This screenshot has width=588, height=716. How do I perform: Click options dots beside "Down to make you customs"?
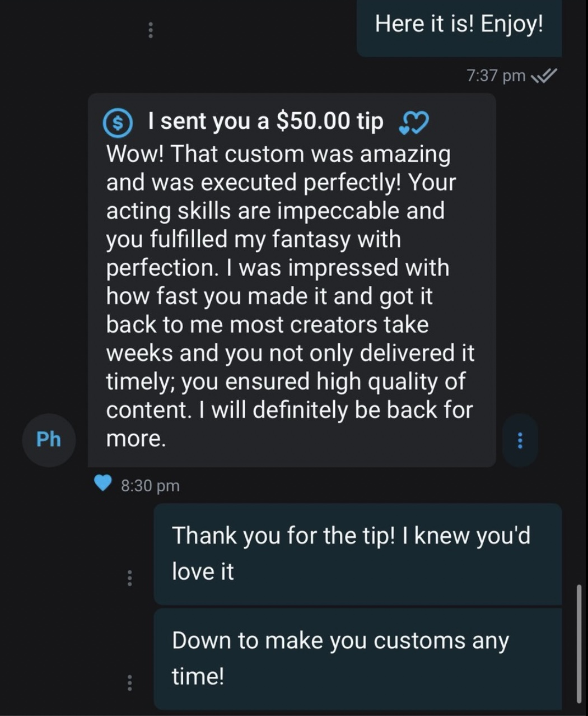pyautogui.click(x=129, y=682)
